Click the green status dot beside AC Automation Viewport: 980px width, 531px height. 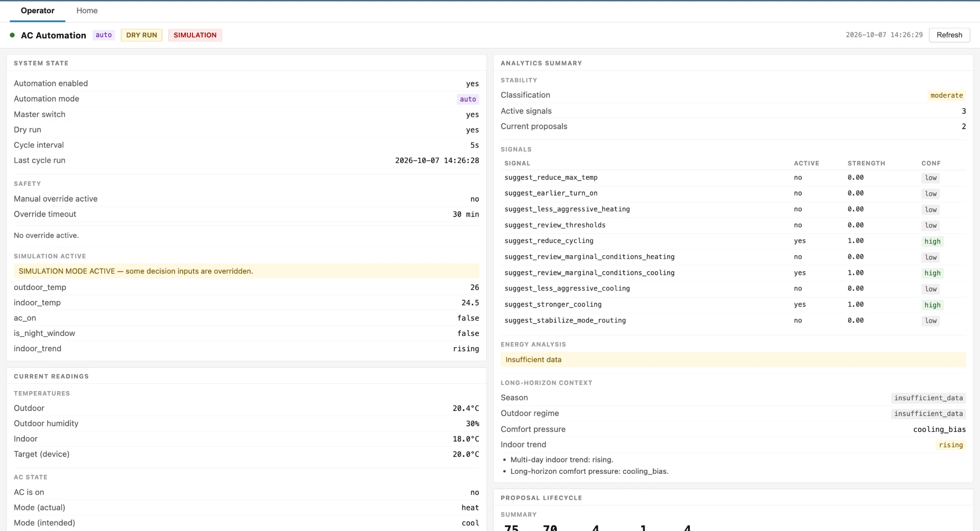click(x=12, y=35)
